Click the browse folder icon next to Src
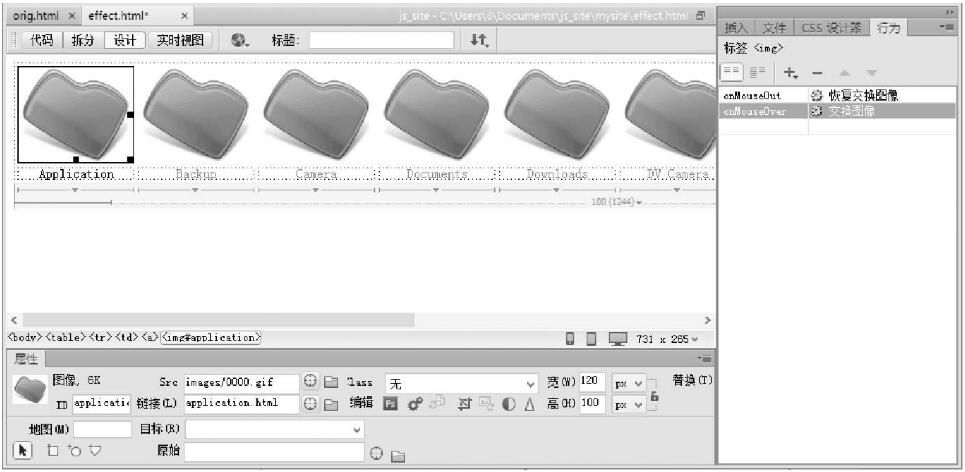 [331, 382]
